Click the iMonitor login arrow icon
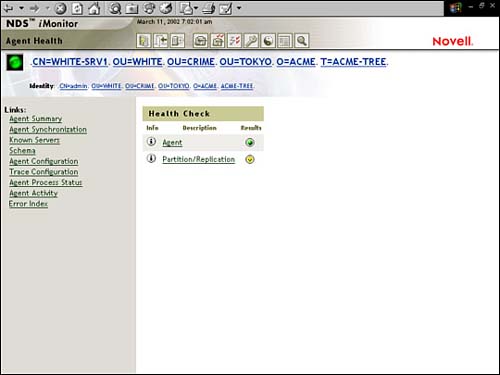 (x=161, y=41)
